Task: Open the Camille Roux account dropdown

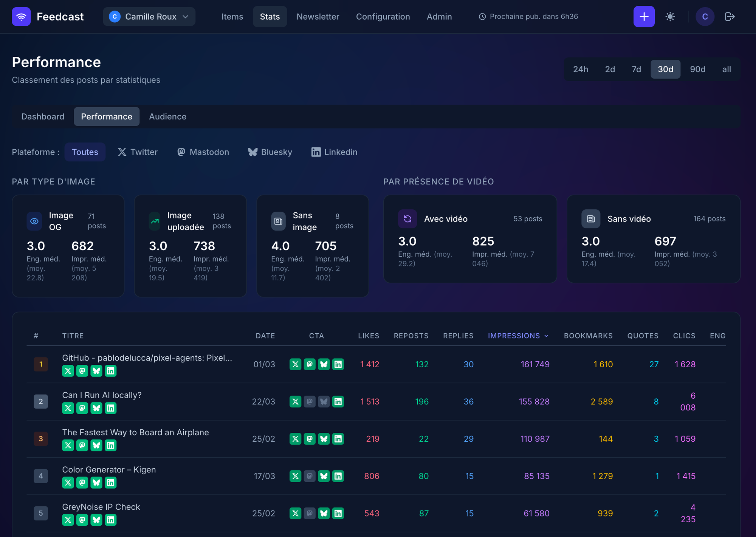Action: pos(149,17)
